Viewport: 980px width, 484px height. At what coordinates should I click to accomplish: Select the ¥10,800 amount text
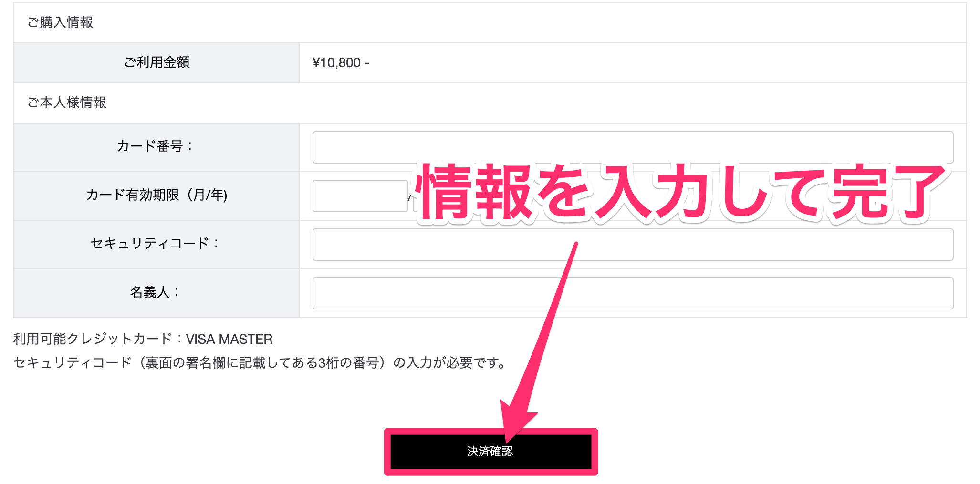coord(337,63)
